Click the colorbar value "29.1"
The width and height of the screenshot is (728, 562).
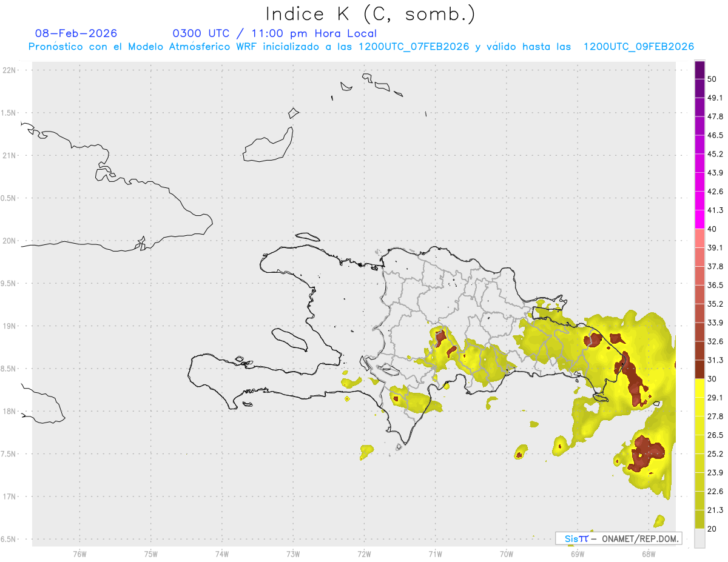(x=715, y=398)
